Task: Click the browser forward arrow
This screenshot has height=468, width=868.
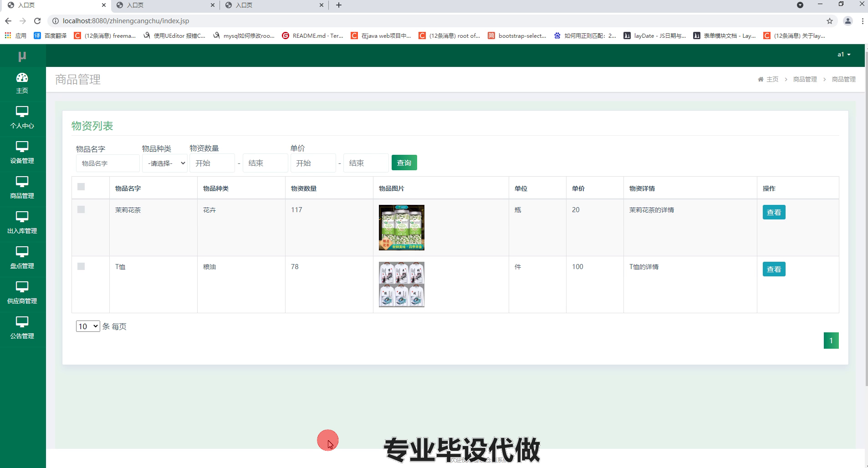Action: tap(23, 21)
